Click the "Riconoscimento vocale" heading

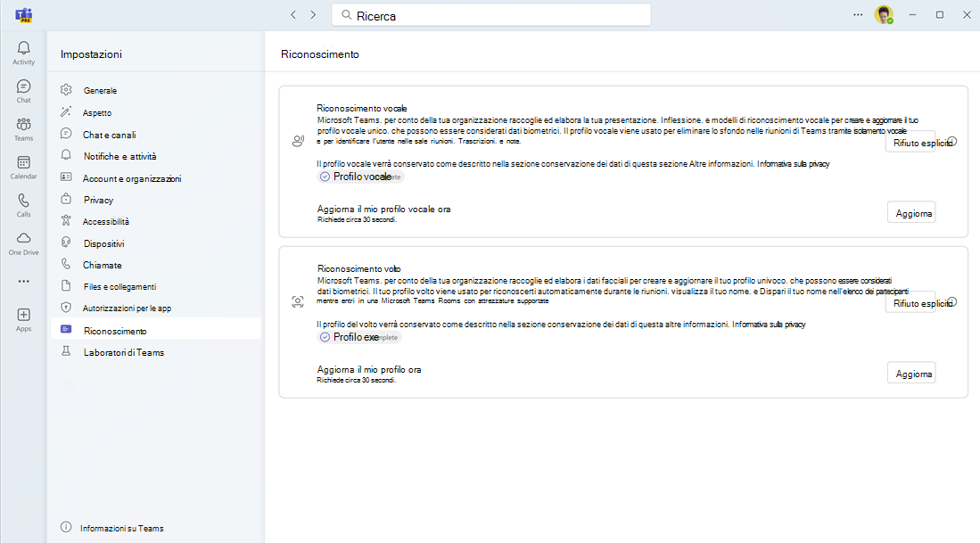pyautogui.click(x=362, y=108)
